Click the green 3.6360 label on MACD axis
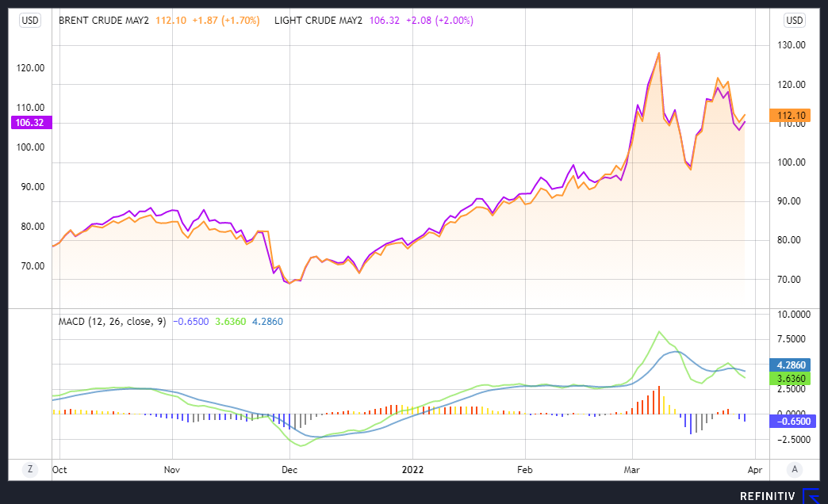 (x=790, y=378)
